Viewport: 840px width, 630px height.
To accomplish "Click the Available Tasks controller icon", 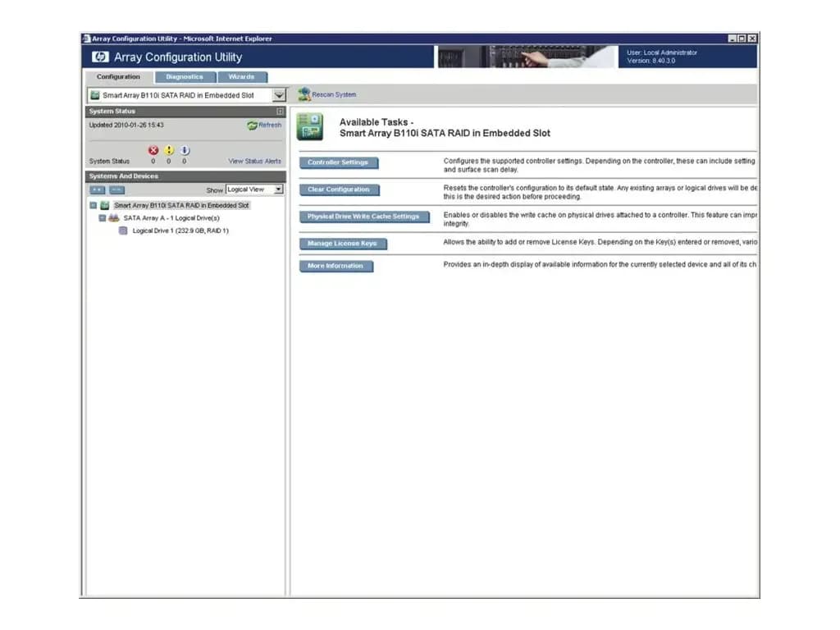I will coord(310,126).
